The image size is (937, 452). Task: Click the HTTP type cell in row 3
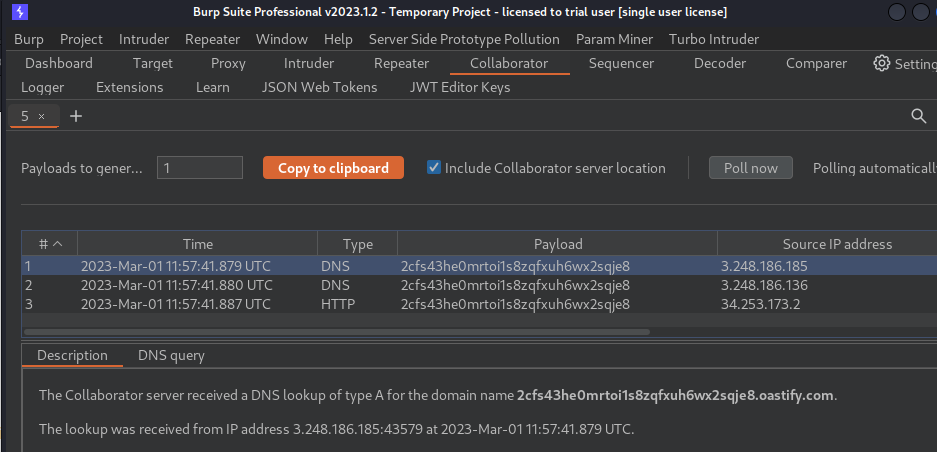pyautogui.click(x=338, y=304)
